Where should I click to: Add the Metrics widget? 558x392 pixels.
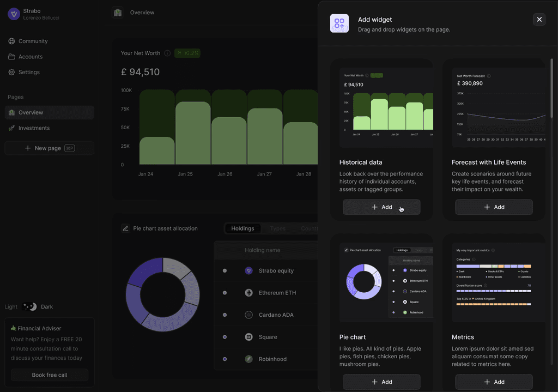point(494,382)
